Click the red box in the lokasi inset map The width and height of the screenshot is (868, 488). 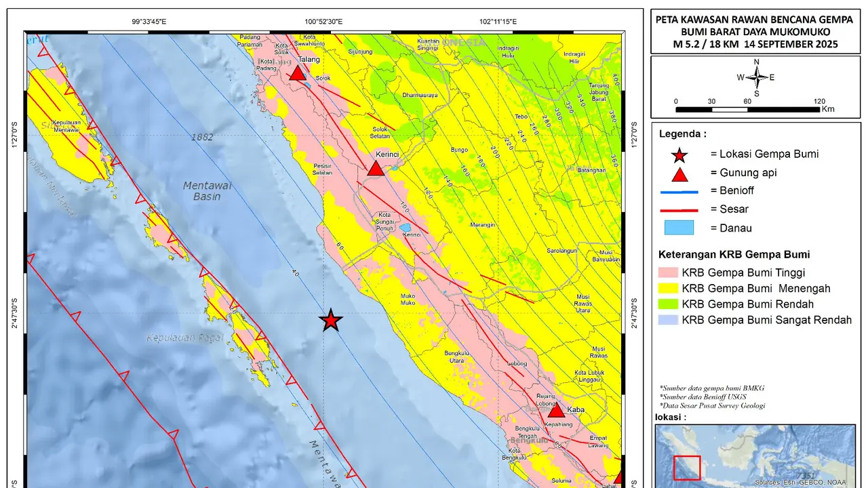(x=687, y=468)
